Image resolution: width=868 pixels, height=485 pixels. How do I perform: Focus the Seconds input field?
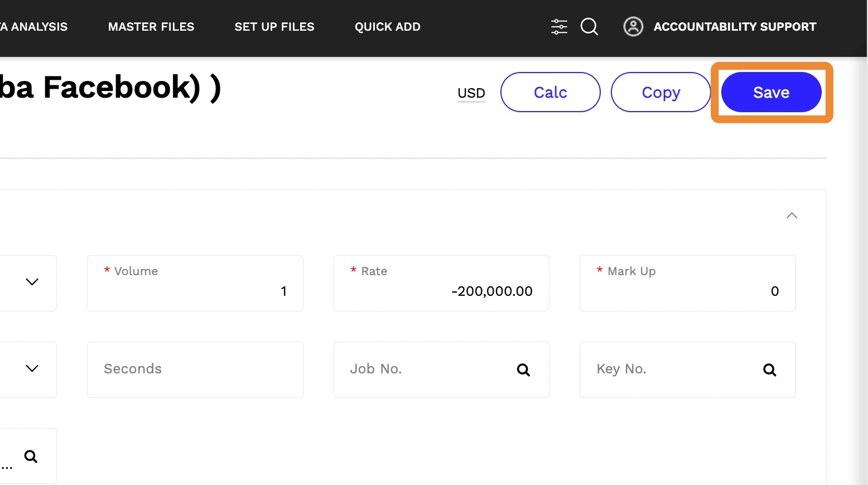click(195, 369)
